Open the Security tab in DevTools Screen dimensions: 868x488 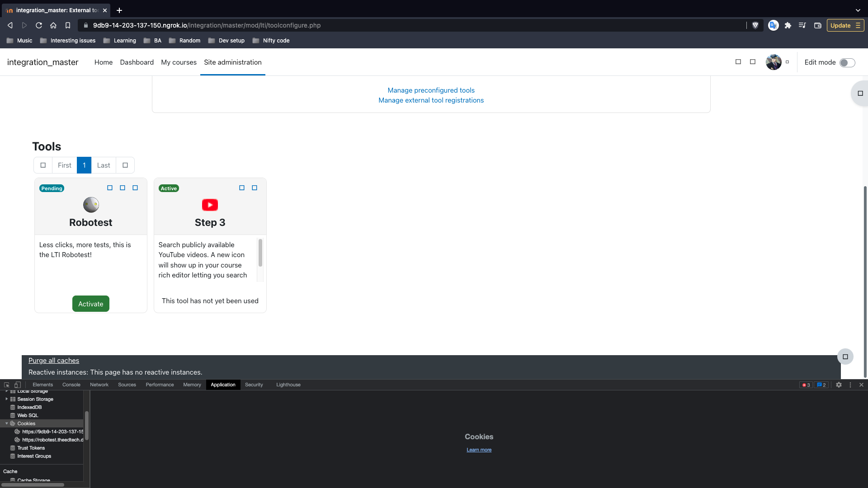(254, 385)
